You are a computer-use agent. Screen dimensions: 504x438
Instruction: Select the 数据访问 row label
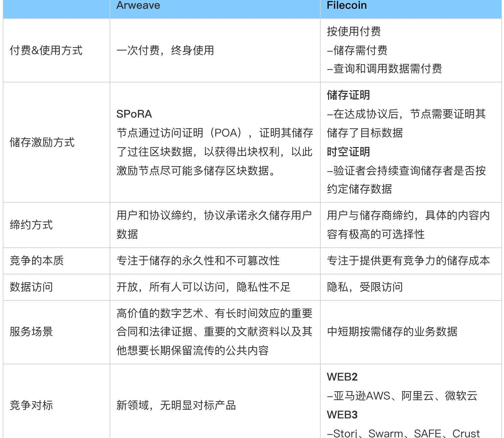pyautogui.click(x=31, y=287)
